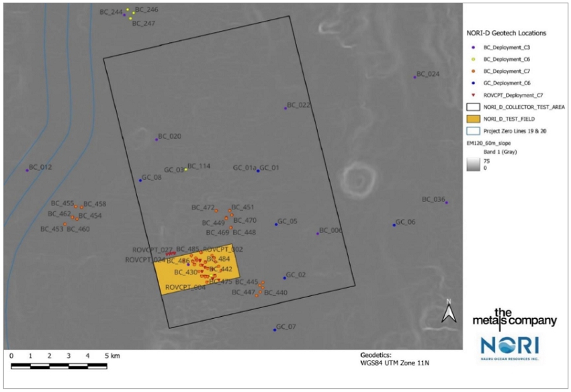The image size is (571, 392).
Task: Click the gray slope gradient ramp in legend
Action: pos(474,164)
